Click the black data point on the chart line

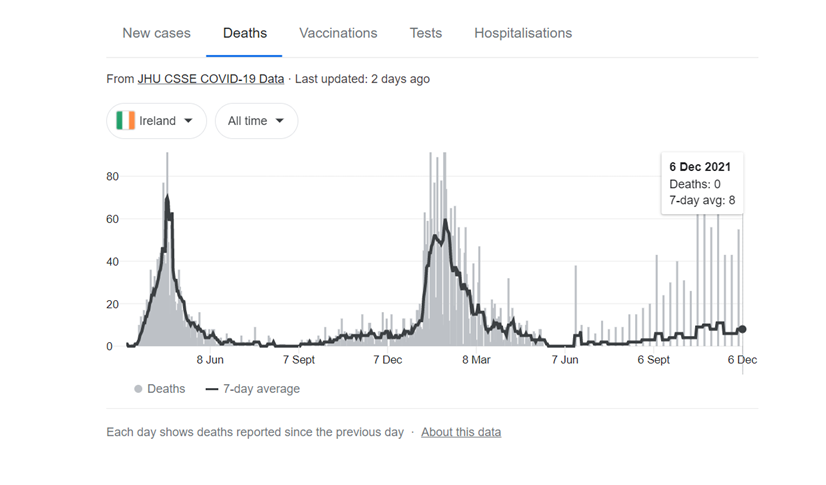point(742,329)
